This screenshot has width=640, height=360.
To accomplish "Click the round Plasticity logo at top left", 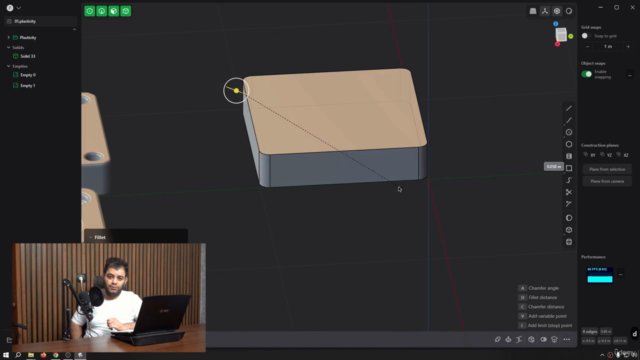I will click(x=10, y=8).
